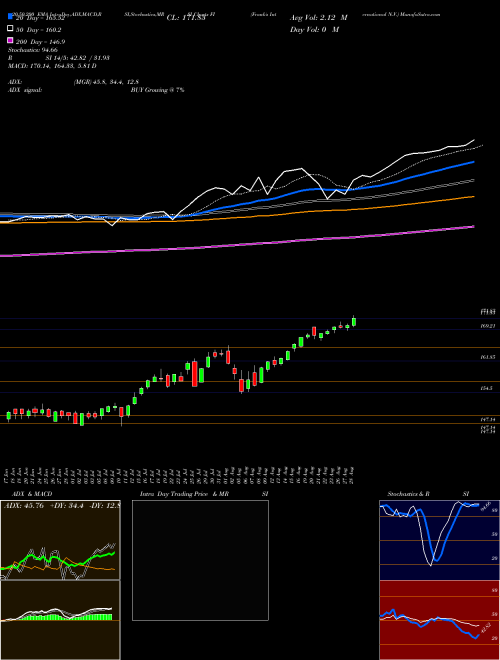500x660 pixels.
Task: Click the 169.21 price axis label
Action: point(488,326)
